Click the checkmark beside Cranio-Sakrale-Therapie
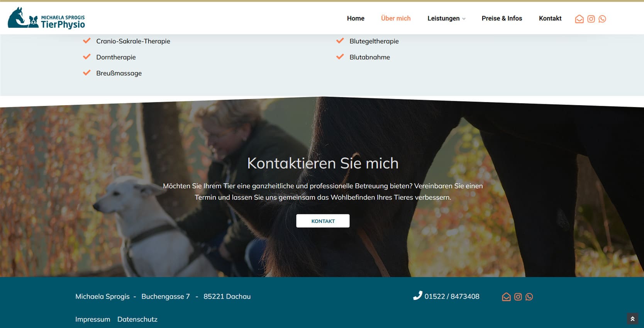 point(87,41)
